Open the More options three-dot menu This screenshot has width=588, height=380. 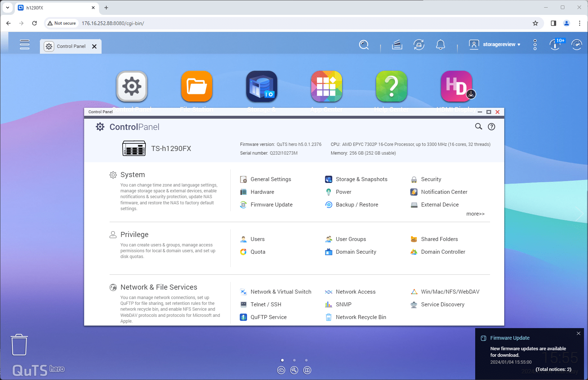535,45
